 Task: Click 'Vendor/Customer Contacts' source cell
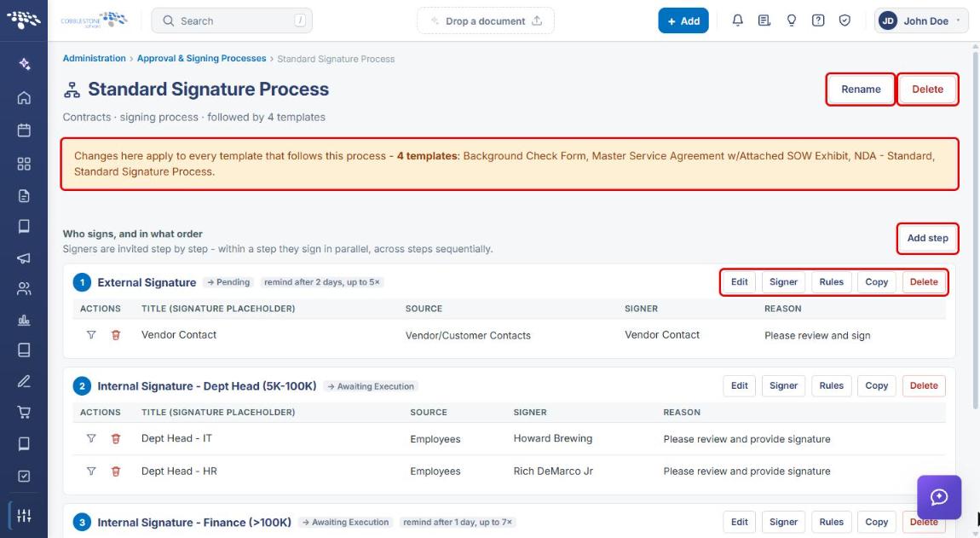coord(468,335)
